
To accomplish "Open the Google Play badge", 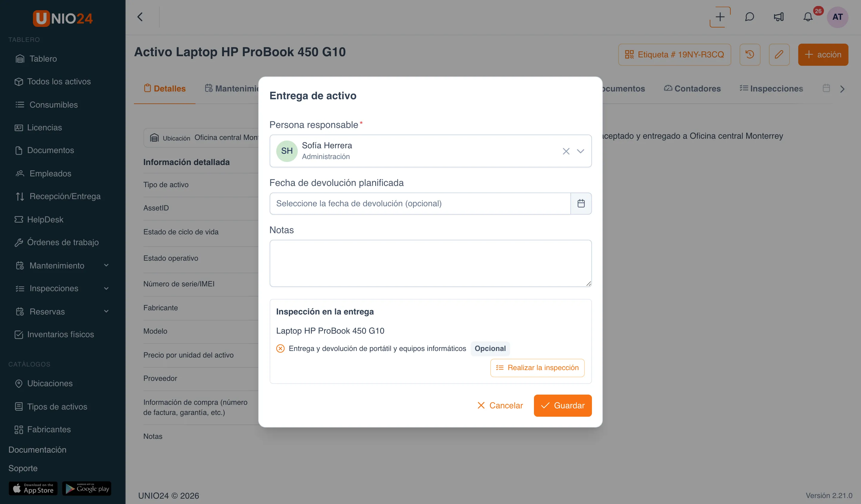I will click(87, 488).
